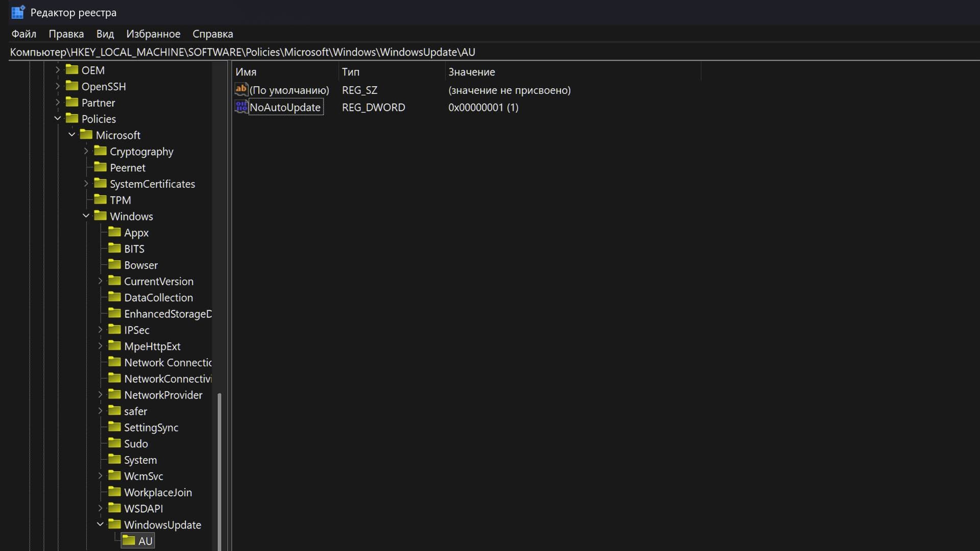Click the Cryptography folder icon

(x=101, y=151)
